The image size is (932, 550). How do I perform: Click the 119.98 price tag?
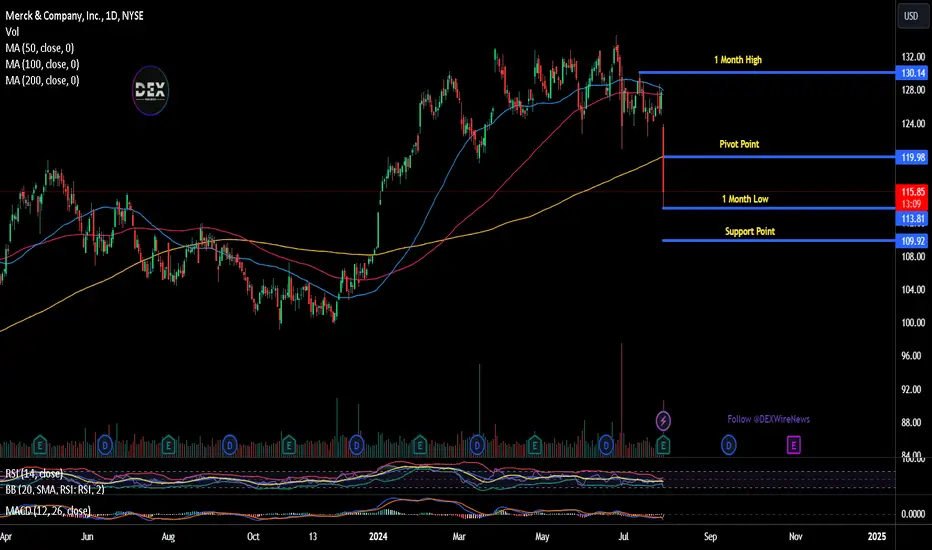pyautogui.click(x=913, y=157)
